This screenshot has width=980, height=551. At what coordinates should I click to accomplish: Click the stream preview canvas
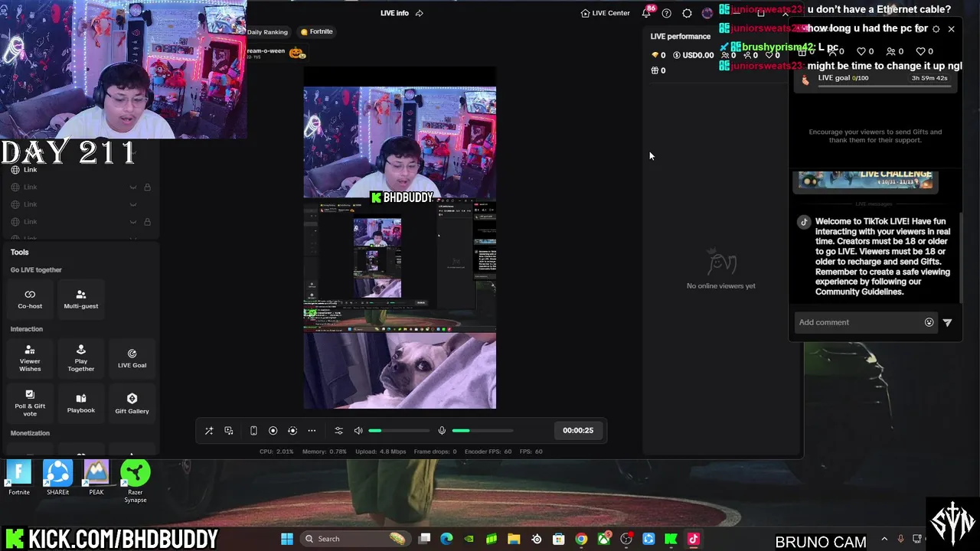pyautogui.click(x=400, y=238)
